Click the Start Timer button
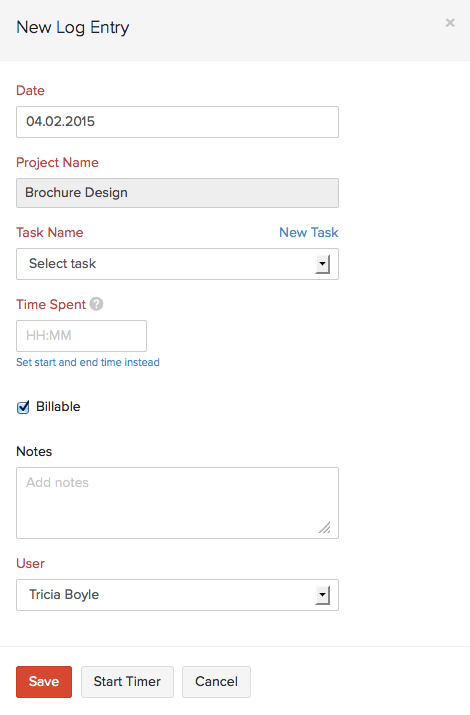Screen dimensions: 470x715 [x=127, y=682]
